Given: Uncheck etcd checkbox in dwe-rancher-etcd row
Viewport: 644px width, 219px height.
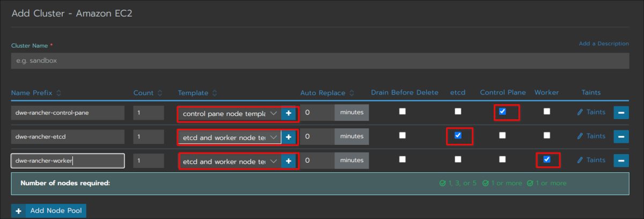Looking at the screenshot, I should pos(458,135).
